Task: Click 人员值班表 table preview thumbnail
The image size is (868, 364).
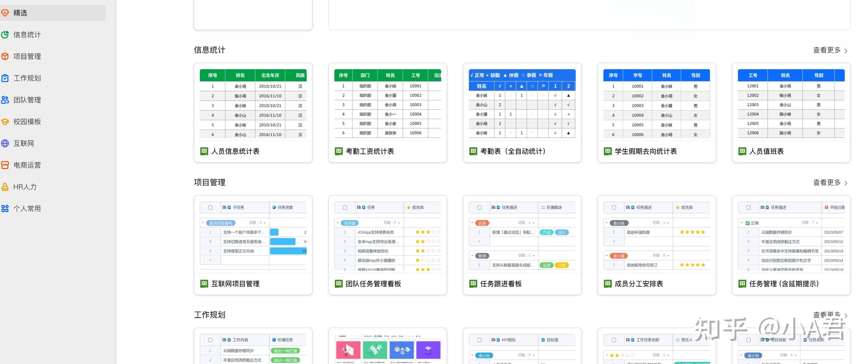Action: [791, 104]
